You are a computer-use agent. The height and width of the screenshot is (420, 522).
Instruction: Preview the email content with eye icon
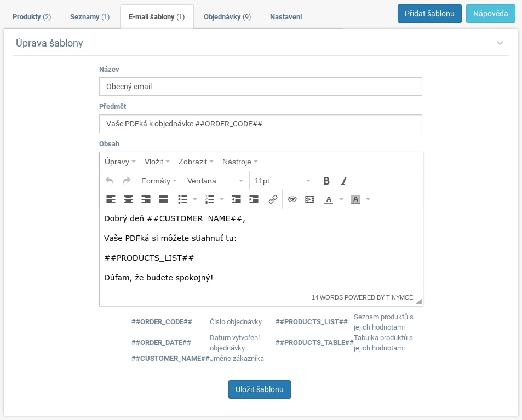click(292, 199)
